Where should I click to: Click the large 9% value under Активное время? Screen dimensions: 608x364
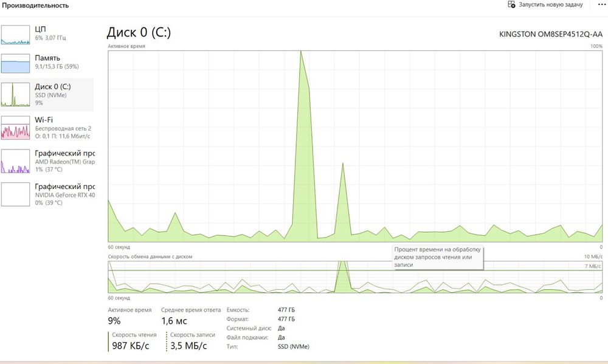(x=114, y=321)
